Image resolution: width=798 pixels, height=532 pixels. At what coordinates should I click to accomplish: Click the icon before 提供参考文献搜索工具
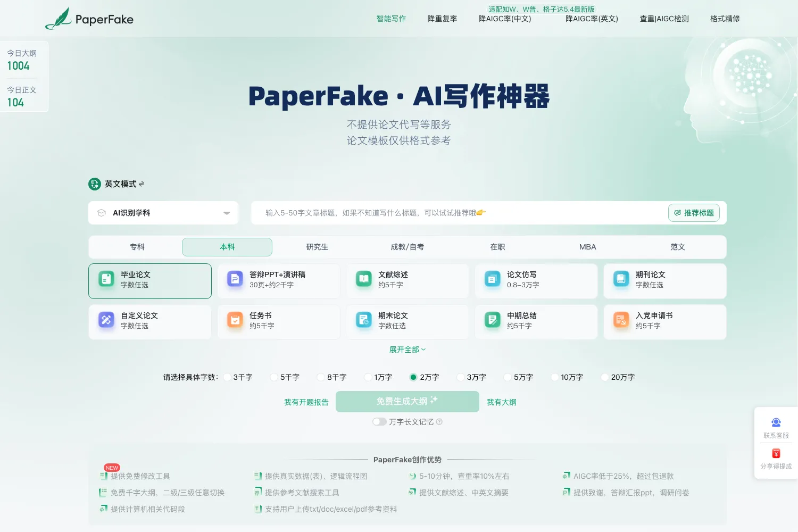[258, 493]
